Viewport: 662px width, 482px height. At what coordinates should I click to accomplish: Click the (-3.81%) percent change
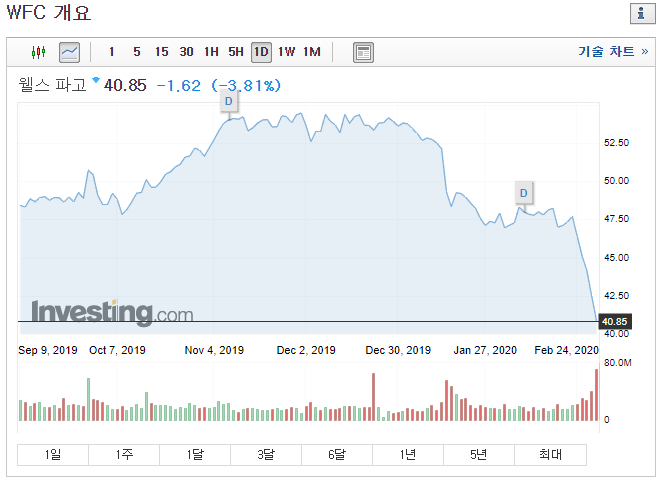(x=246, y=86)
